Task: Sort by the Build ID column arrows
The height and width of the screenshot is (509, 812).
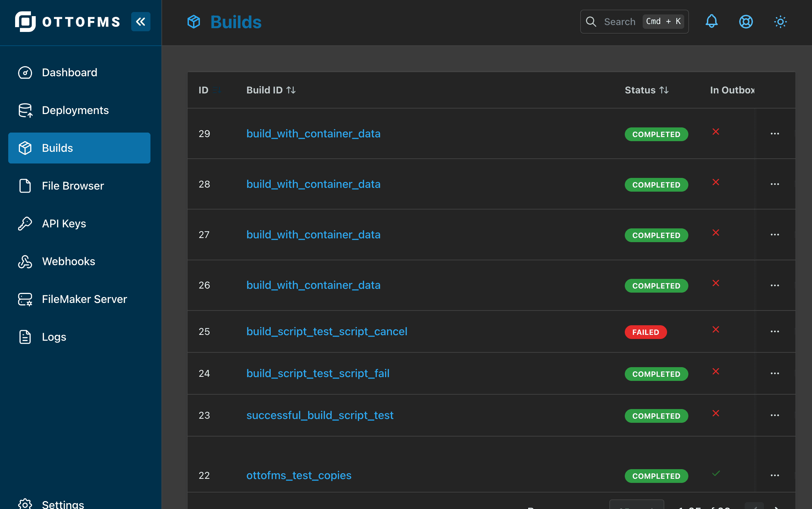Action: 291,90
